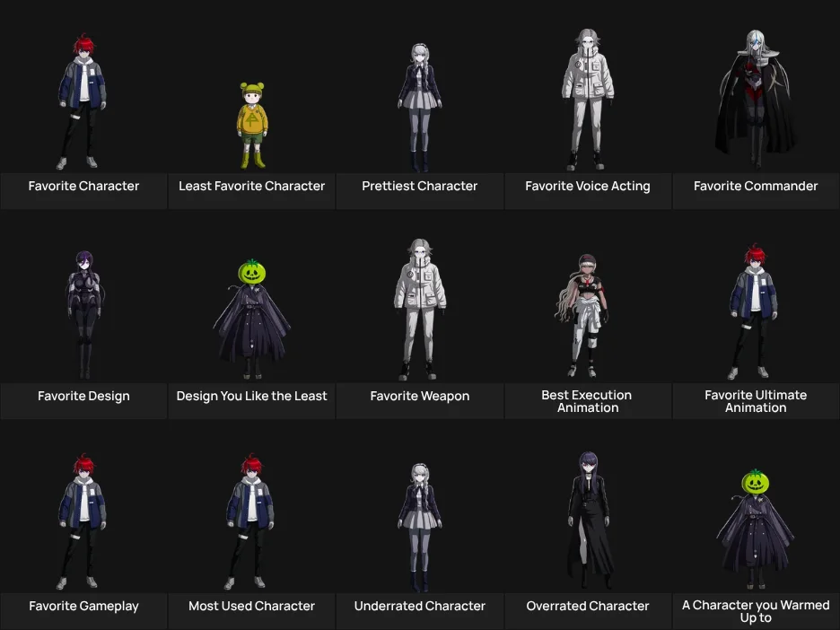Click the 'Favorite Weapon' label

419,396
